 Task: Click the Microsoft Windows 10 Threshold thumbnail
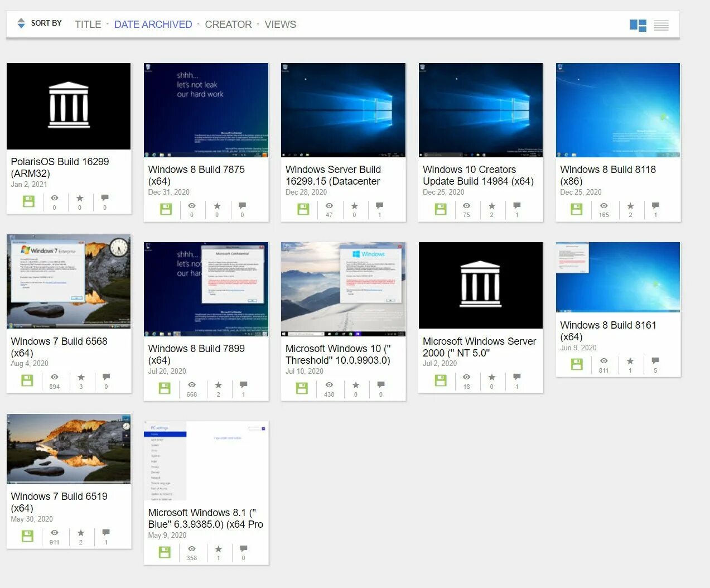343,288
